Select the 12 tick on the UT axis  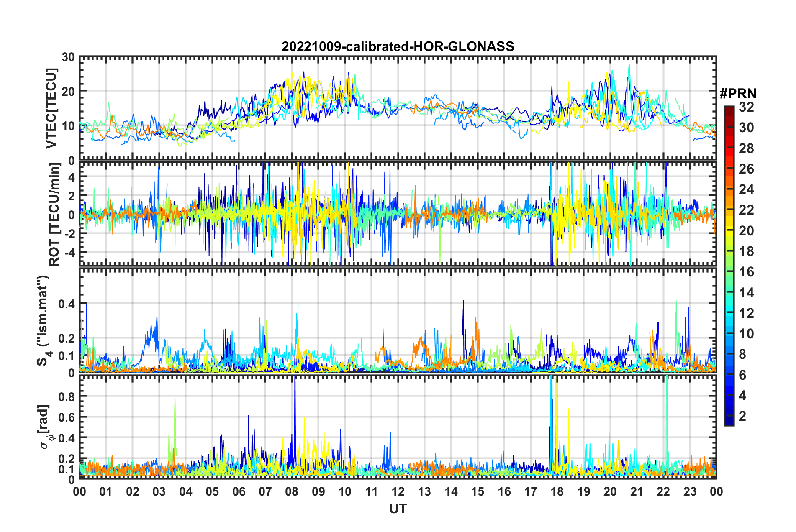398,491
